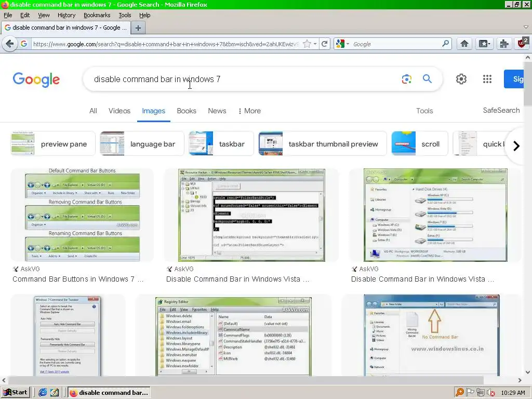Click the Google logo
Screen dimensions: 532x399
[36, 79]
